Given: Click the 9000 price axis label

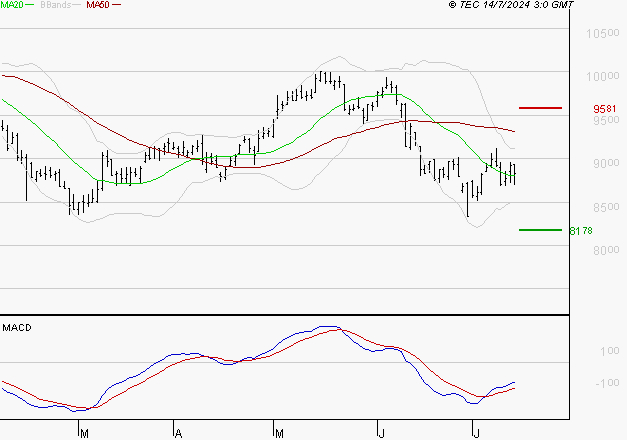Looking at the screenshot, I should click(x=606, y=163).
